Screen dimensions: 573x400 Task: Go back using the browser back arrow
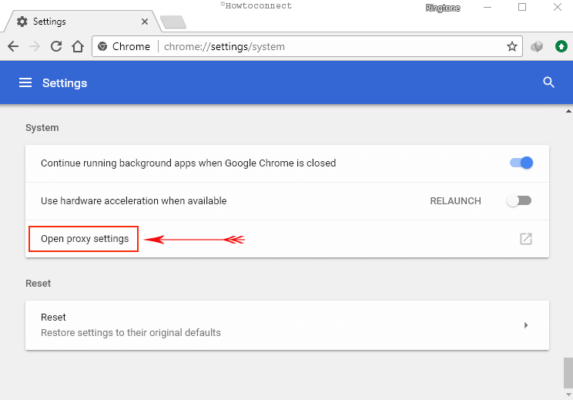[x=13, y=46]
